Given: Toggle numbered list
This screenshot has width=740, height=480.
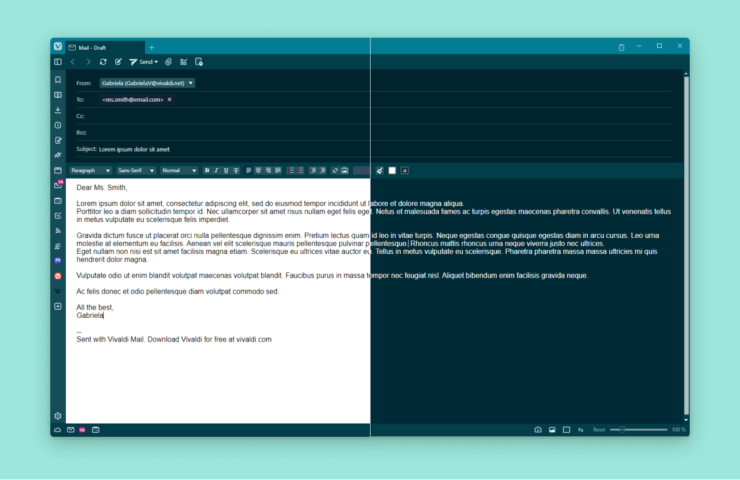Looking at the screenshot, I should pyautogui.click(x=291, y=170).
